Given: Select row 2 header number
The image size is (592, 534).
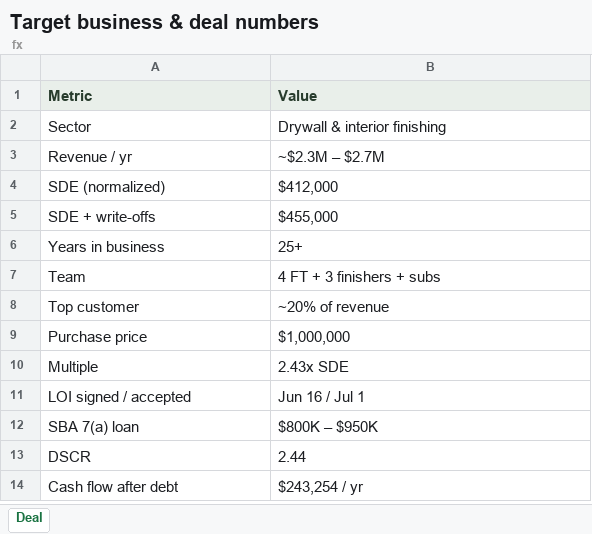Looking at the screenshot, I should (20, 126).
